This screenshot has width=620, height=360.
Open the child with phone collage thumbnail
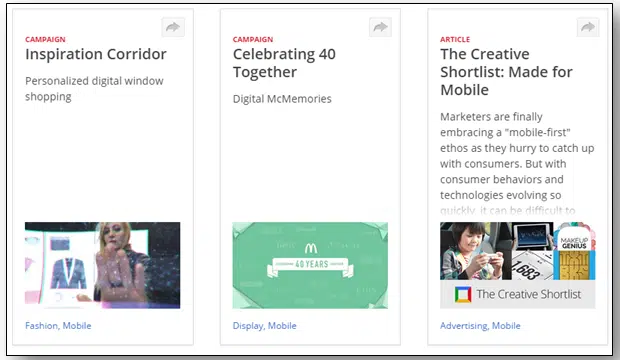tap(476, 251)
